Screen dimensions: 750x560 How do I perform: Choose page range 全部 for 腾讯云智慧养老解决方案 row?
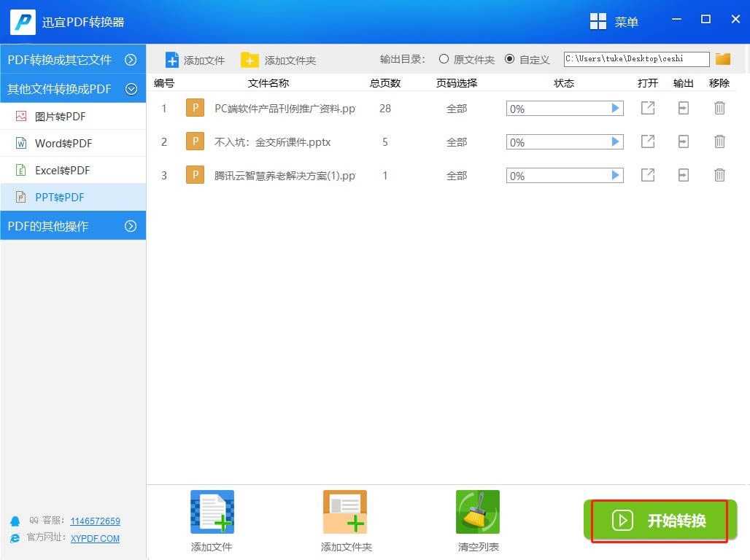[x=457, y=176]
